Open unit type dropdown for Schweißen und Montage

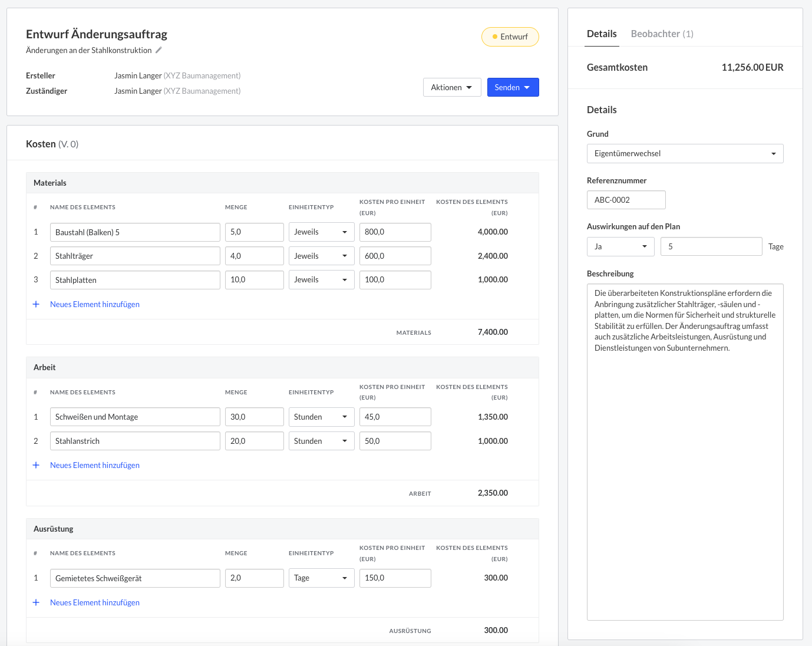pyautogui.click(x=321, y=417)
